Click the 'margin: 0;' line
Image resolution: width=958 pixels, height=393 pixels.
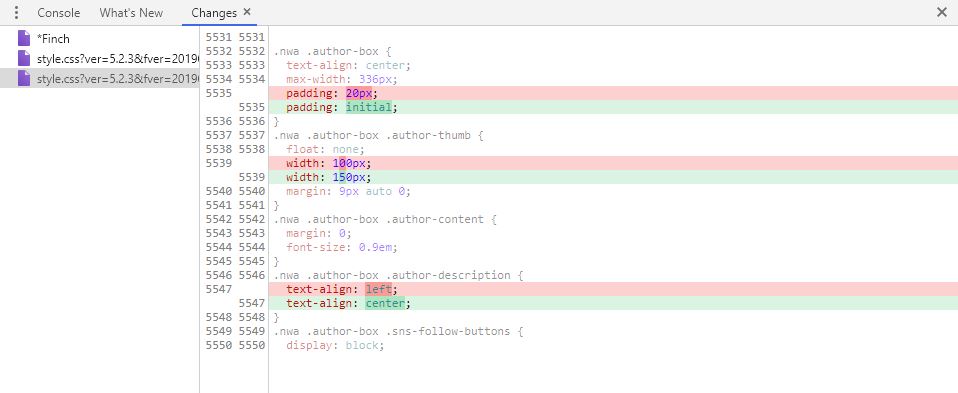[x=318, y=233]
